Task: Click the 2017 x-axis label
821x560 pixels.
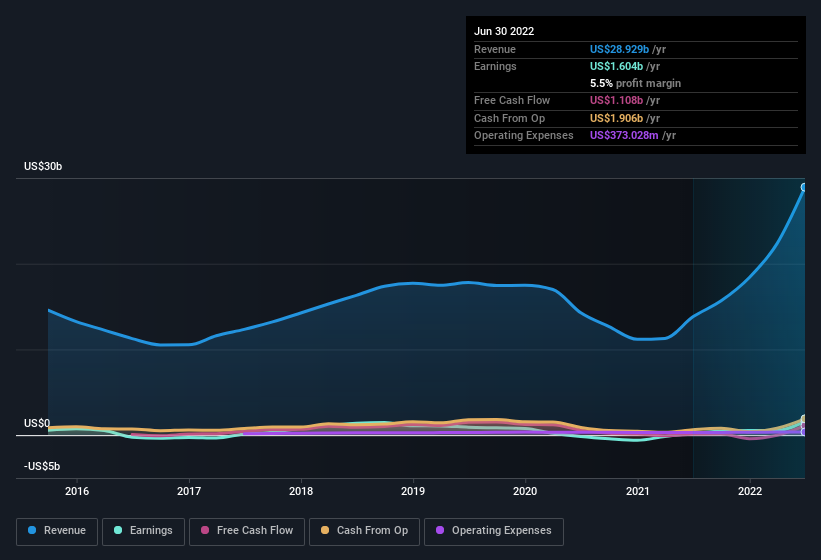Action: click(x=189, y=491)
